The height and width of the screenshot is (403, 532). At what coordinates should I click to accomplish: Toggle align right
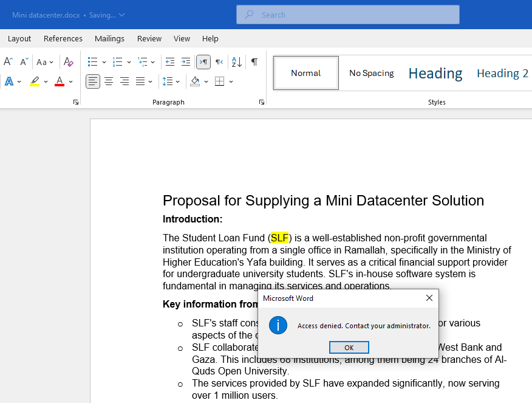124,81
